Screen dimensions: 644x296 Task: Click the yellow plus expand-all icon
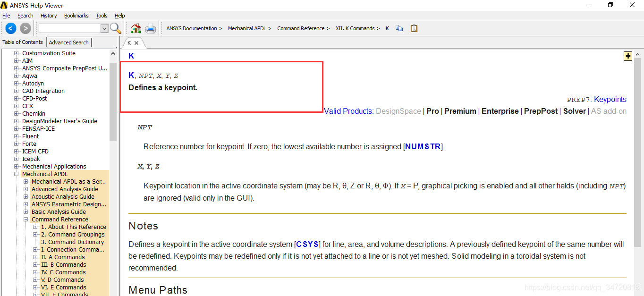click(628, 56)
